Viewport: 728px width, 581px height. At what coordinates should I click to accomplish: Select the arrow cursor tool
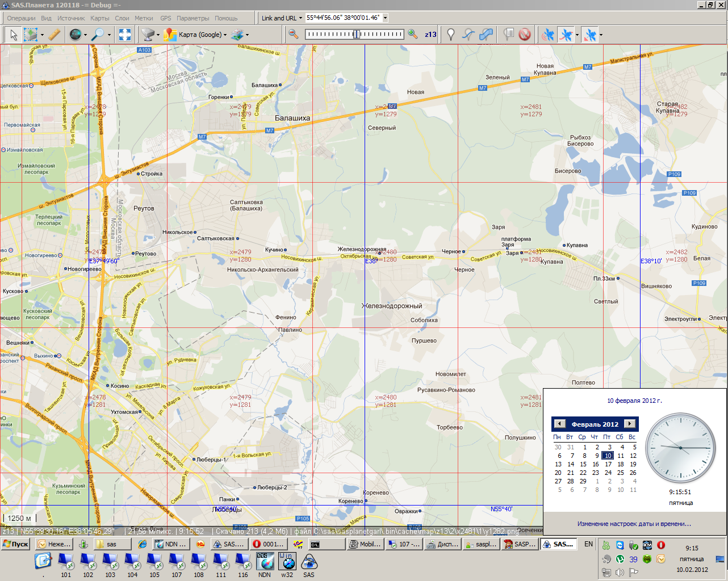[14, 35]
